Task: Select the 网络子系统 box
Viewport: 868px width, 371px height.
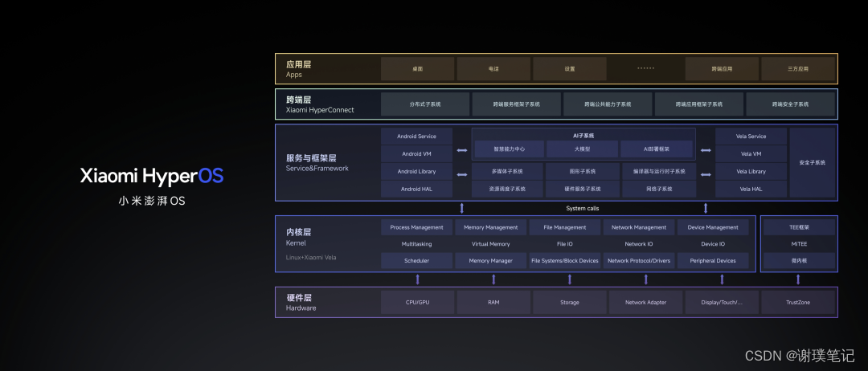Action: pyautogui.click(x=659, y=189)
